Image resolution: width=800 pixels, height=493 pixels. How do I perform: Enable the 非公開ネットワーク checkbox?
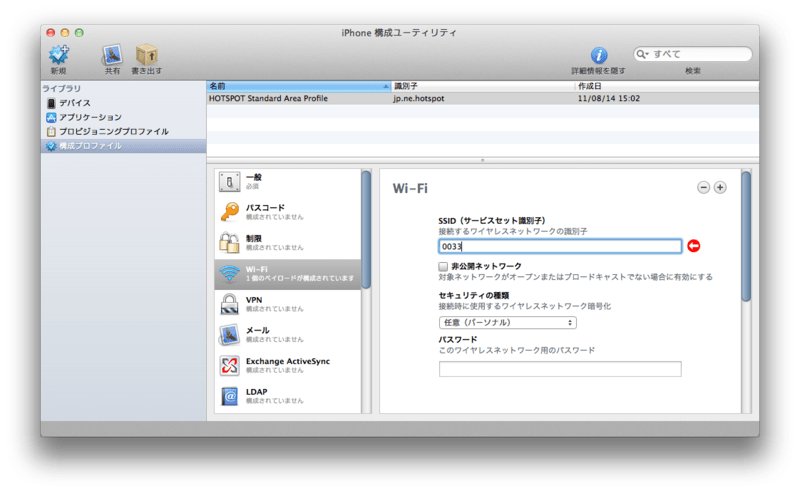coord(443,267)
